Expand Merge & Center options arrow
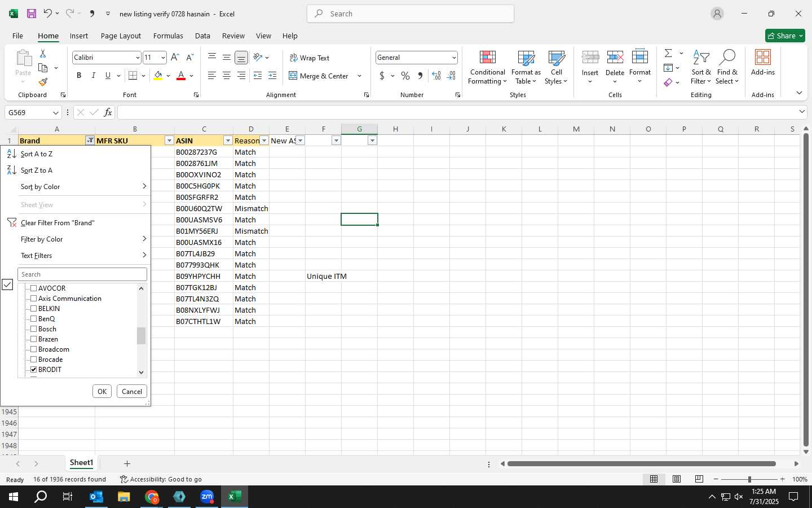This screenshot has width=812, height=508. click(x=359, y=76)
